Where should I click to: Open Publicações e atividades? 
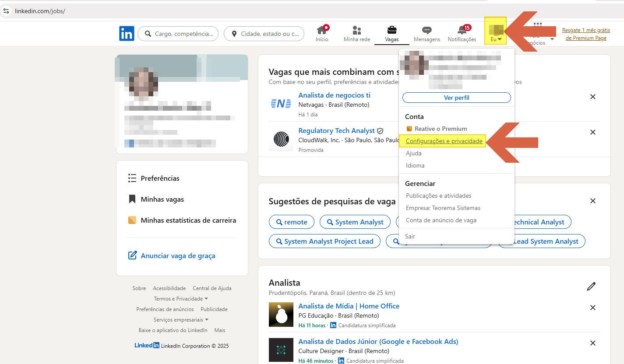coord(439,196)
